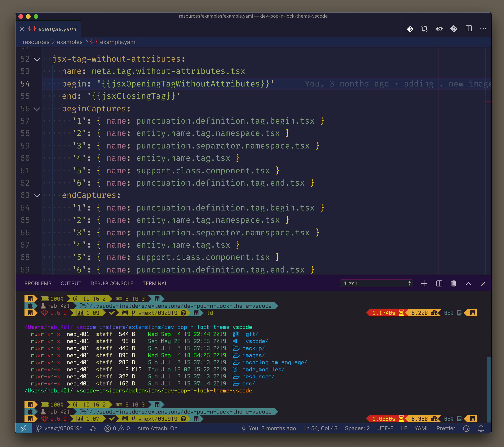Toggle the file history eye icon

(x=439, y=29)
